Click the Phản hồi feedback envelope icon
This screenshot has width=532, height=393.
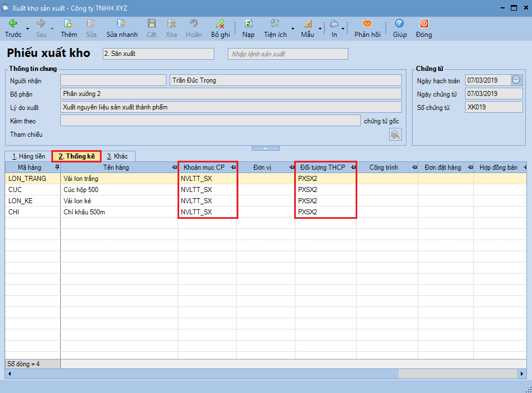(367, 24)
